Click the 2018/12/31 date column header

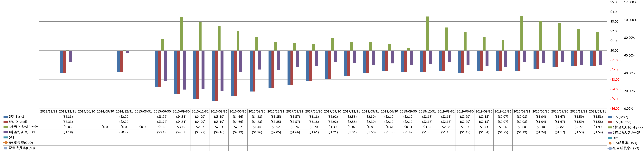[x=427, y=111]
